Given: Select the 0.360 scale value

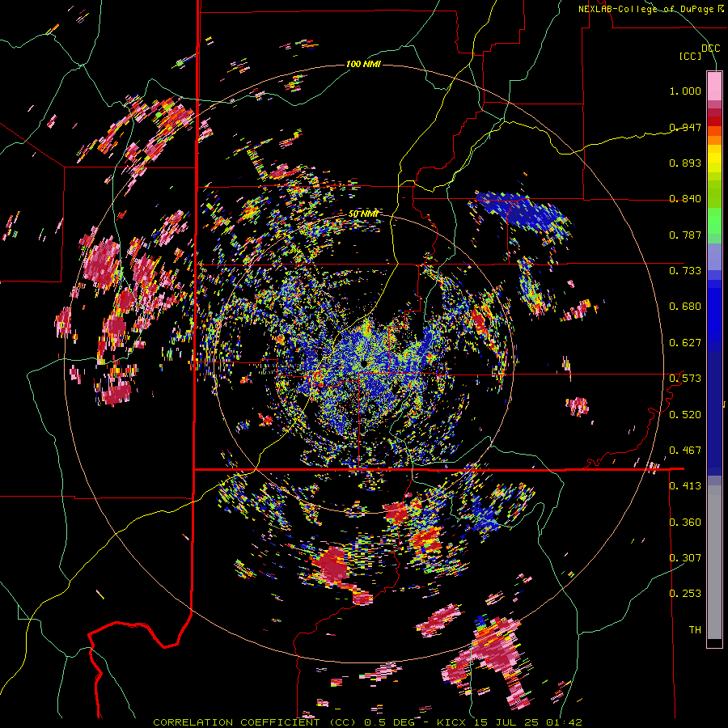Looking at the screenshot, I should (685, 522).
